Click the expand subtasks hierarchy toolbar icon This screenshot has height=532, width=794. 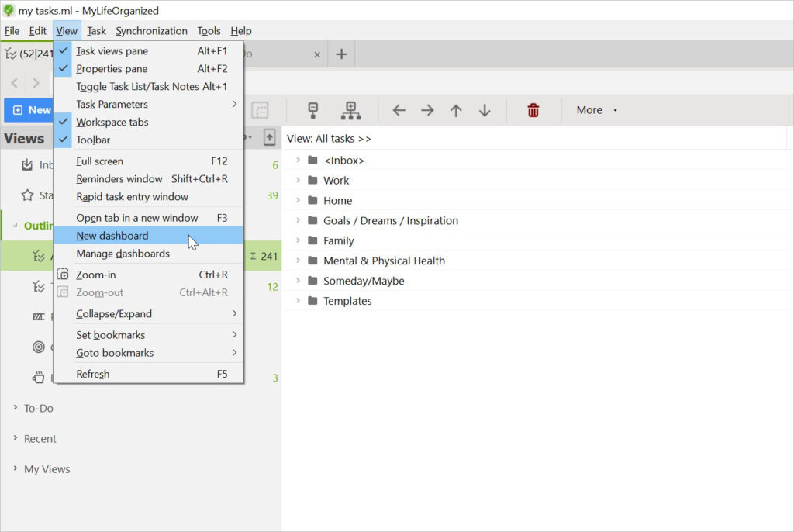tap(351, 110)
